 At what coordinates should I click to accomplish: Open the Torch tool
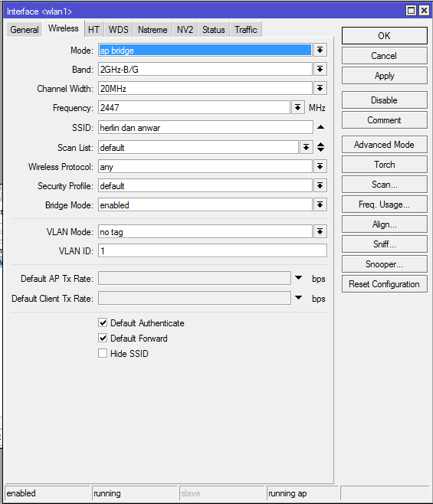click(x=385, y=165)
